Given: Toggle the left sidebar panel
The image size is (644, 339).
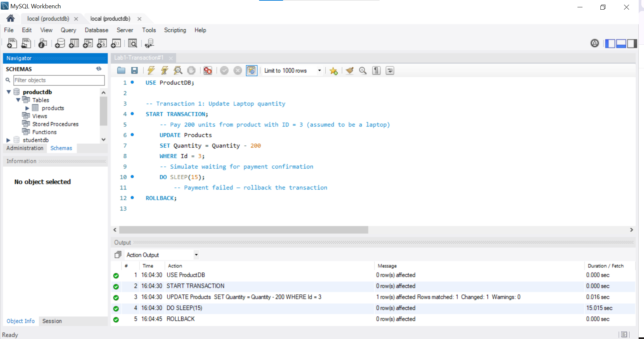Looking at the screenshot, I should point(610,43).
